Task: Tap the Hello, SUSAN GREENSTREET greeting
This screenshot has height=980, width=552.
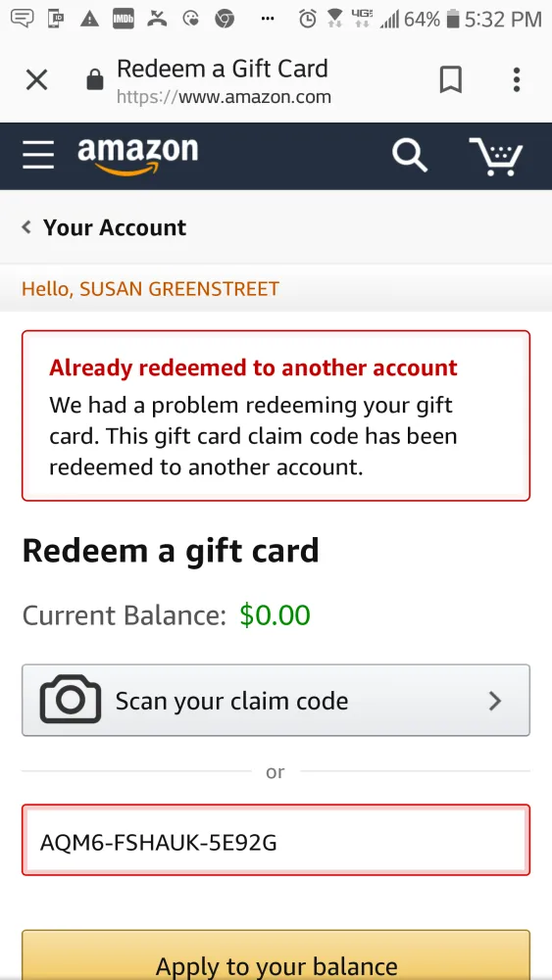Action: point(150,289)
